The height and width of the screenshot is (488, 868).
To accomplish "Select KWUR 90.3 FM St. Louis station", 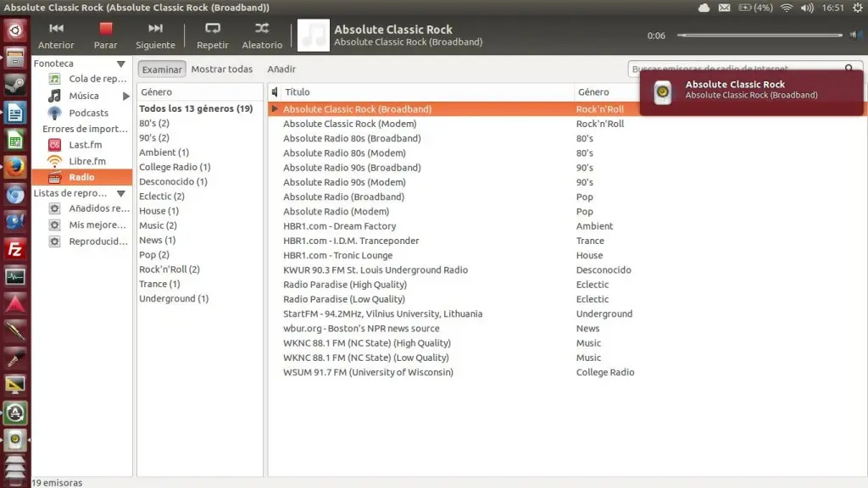I will tap(376, 270).
